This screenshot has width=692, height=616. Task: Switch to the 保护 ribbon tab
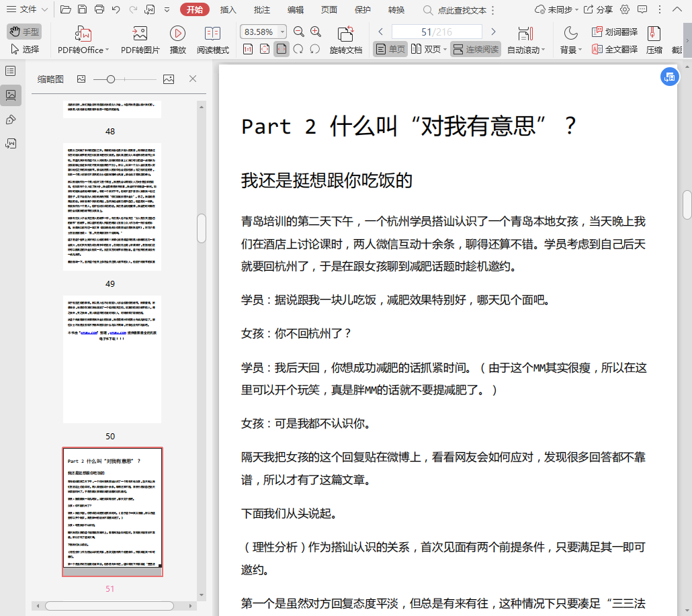tap(362, 10)
